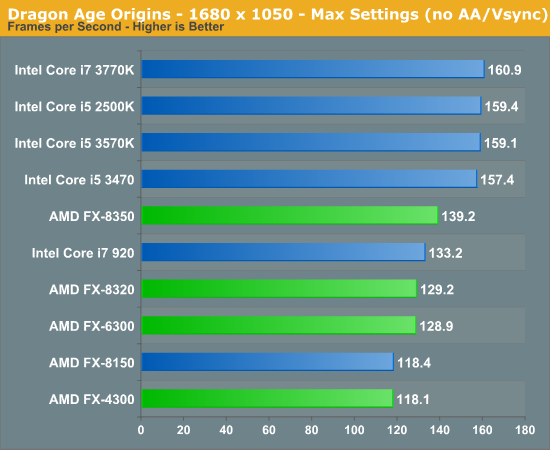550x450 pixels.
Task: Click the value 157.4
Action: coord(497,180)
